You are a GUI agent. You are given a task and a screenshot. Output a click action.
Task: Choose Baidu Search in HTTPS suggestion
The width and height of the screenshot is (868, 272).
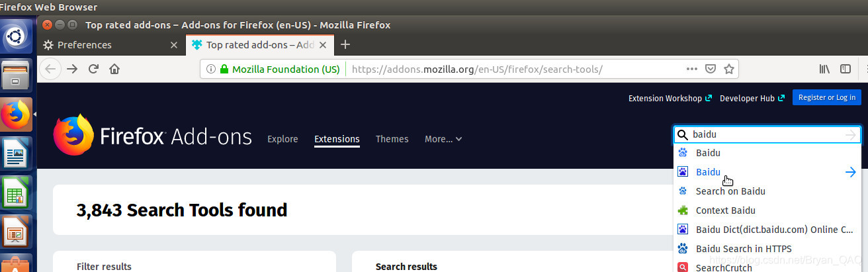(x=767, y=249)
